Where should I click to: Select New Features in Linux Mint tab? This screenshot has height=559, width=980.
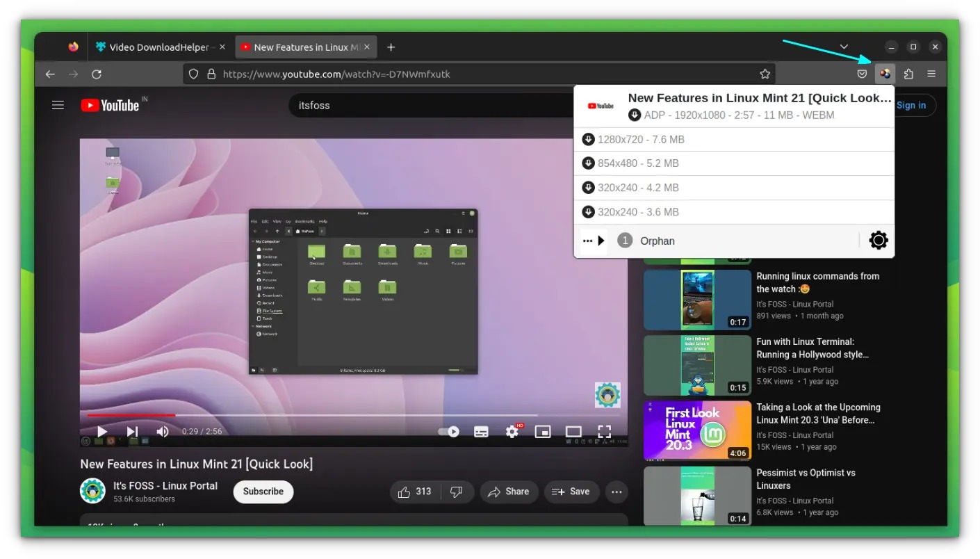click(x=307, y=47)
